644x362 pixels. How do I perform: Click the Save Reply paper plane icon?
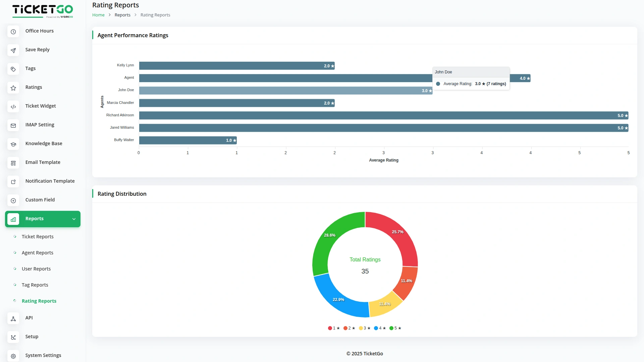pos(13,50)
